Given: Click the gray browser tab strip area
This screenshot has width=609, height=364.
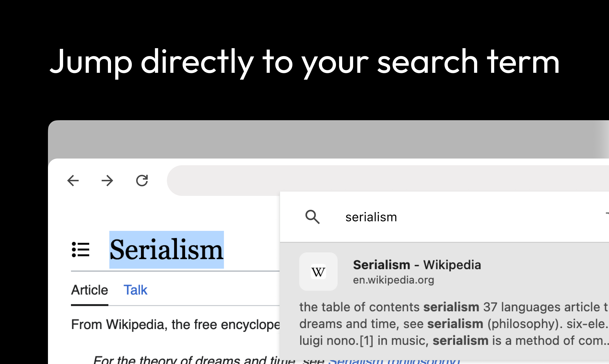Looking at the screenshot, I should click(x=328, y=139).
